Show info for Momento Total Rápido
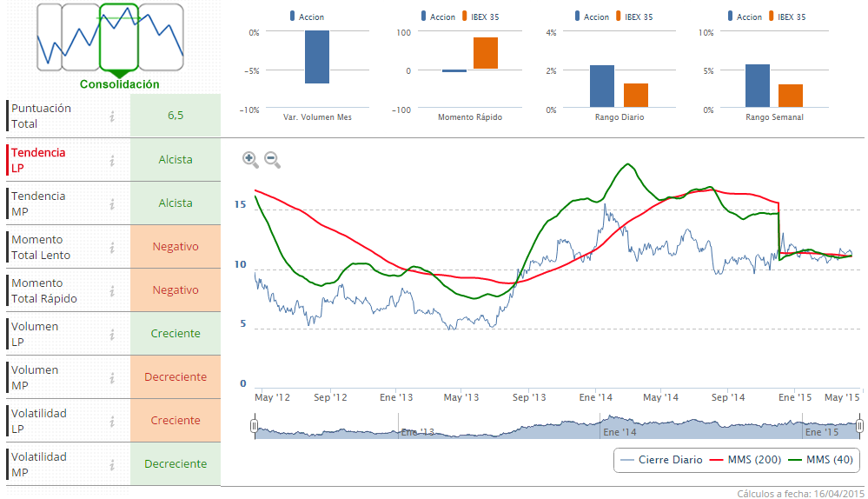The height and width of the screenshot is (499, 868). click(x=112, y=290)
